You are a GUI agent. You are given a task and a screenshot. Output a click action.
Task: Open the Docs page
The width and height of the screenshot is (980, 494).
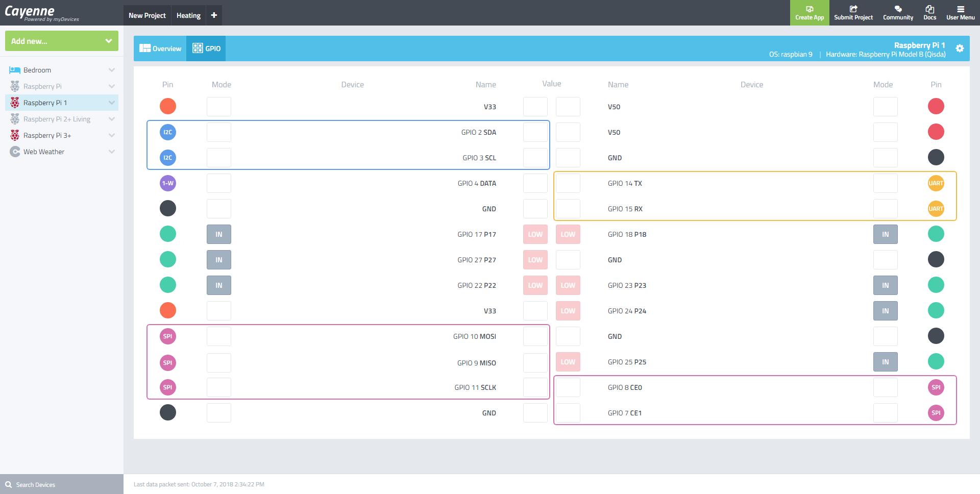pyautogui.click(x=929, y=13)
